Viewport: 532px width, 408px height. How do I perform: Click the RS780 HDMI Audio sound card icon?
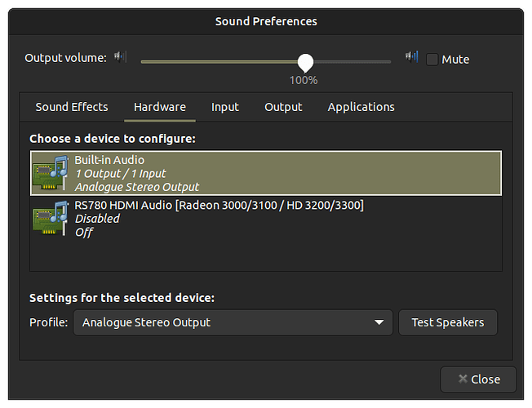pyautogui.click(x=51, y=218)
